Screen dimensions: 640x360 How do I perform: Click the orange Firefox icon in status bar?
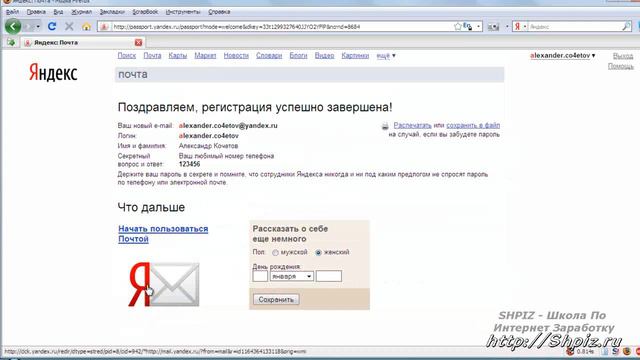point(627,351)
